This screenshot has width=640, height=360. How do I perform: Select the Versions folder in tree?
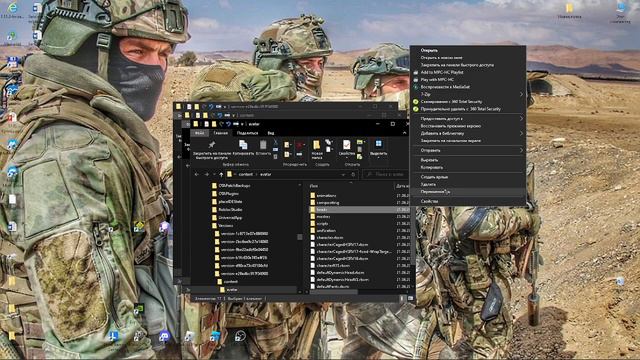click(x=225, y=225)
